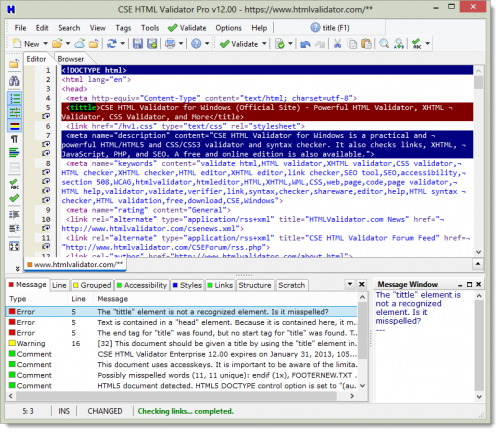
Task: Toggle the sidebar ruler markers button
Action: (x=14, y=112)
